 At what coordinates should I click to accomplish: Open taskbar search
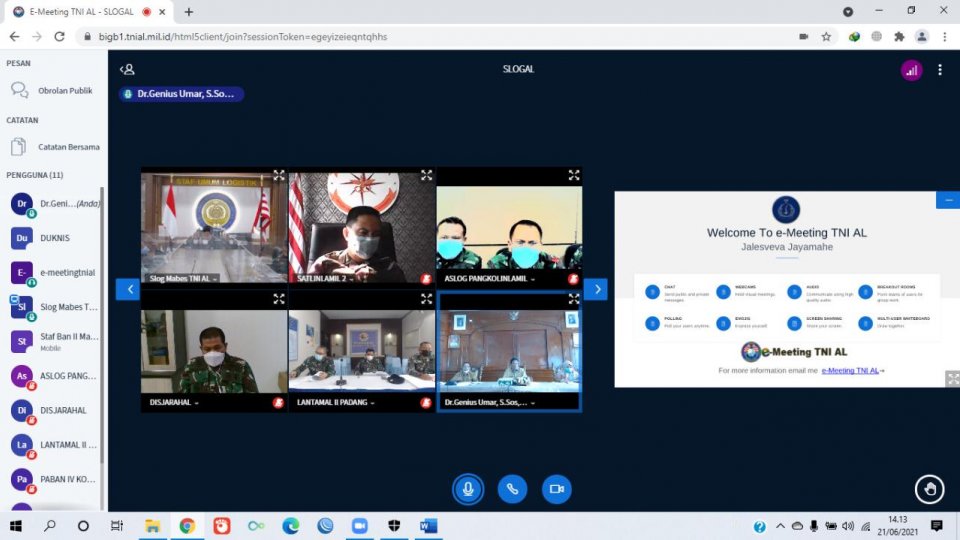click(50, 526)
